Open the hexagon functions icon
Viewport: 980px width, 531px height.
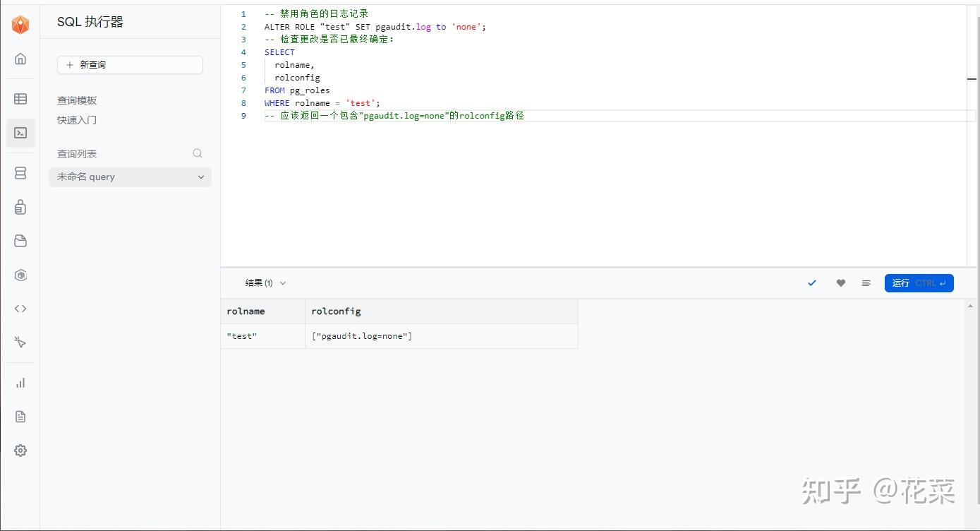[20, 275]
